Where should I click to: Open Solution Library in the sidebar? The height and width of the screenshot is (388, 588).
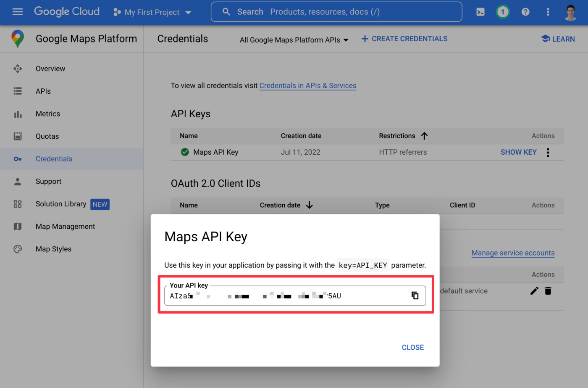pos(71,204)
